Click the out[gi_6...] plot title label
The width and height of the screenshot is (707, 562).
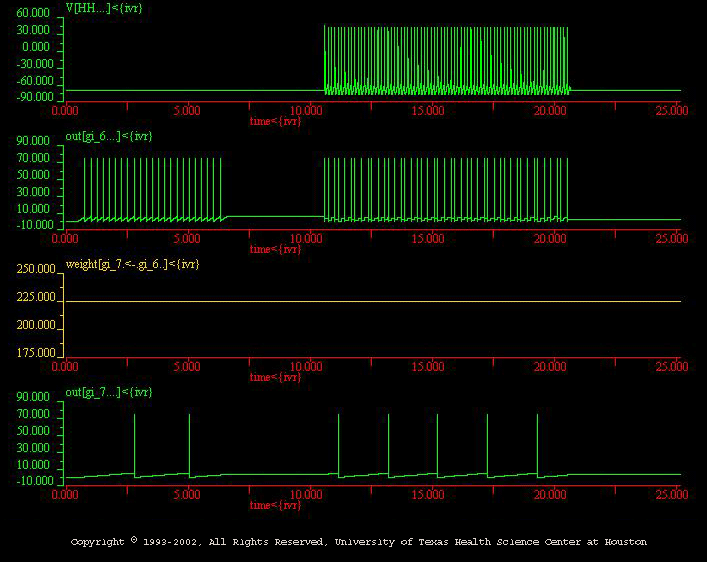pos(109,136)
